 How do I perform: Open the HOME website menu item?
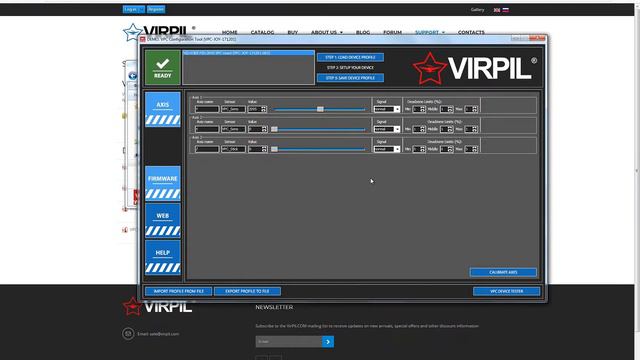click(230, 32)
